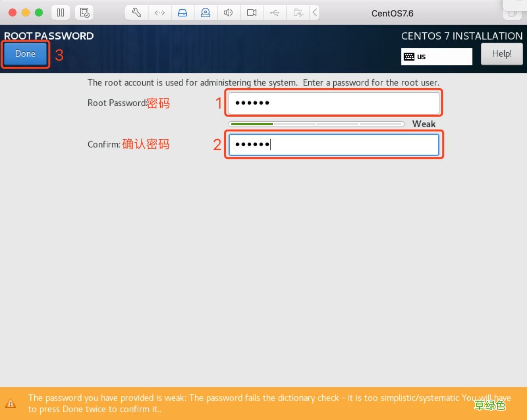The width and height of the screenshot is (527, 420).
Task: Open the us keyboard layout selector
Action: click(x=436, y=56)
